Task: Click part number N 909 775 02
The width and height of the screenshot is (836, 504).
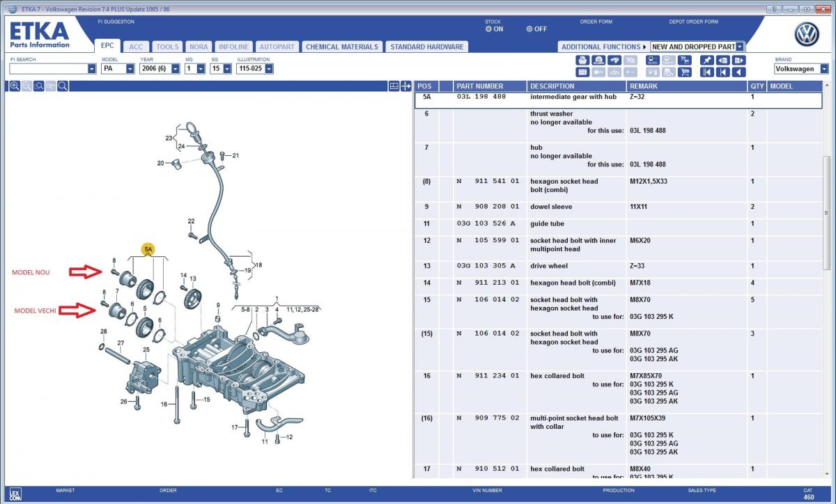Action: (x=488, y=418)
